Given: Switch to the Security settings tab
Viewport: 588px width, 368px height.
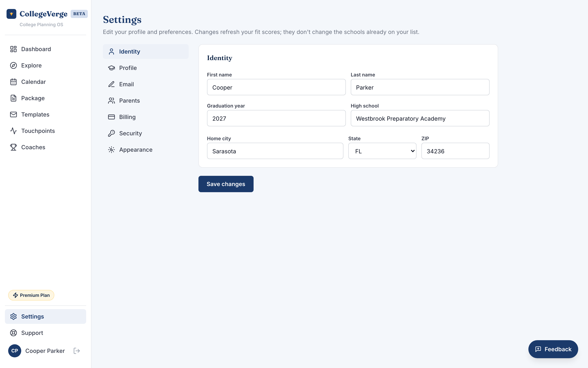Looking at the screenshot, I should (146, 133).
